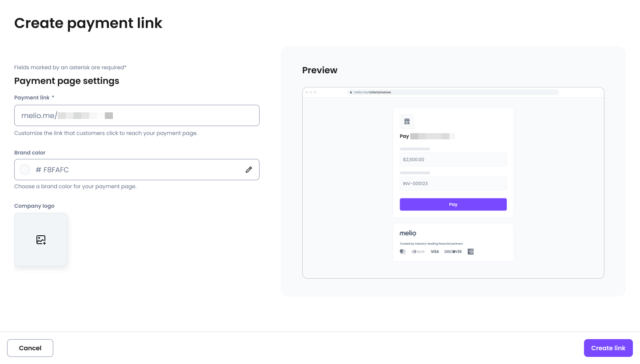
Task: Click the storefront icon in the preview
Action: tap(407, 121)
